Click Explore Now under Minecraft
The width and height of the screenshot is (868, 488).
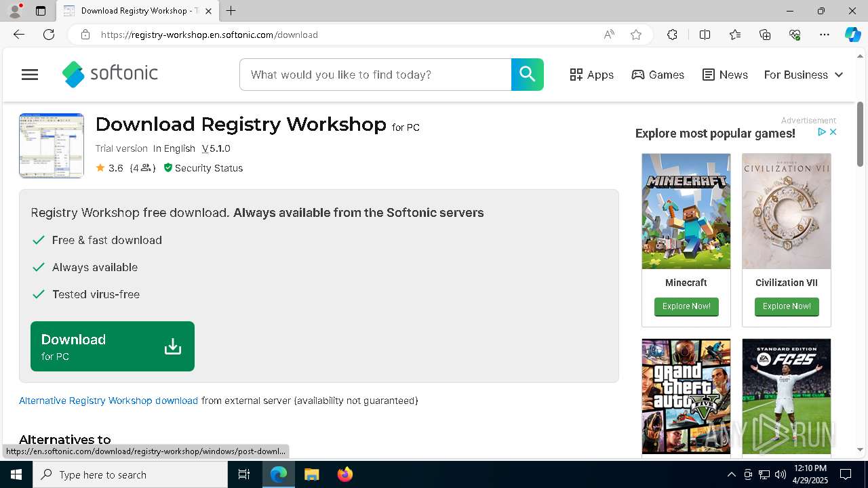[686, 306]
